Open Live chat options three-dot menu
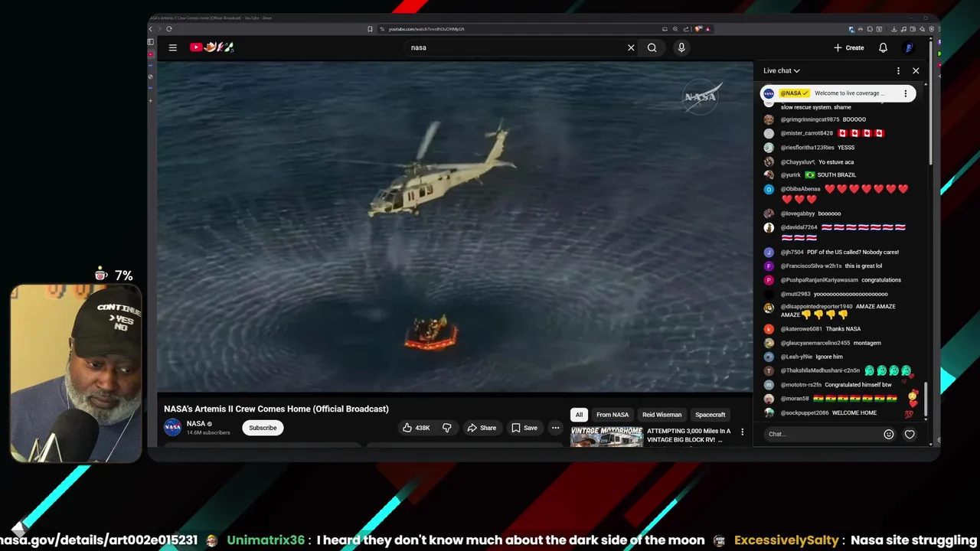Viewport: 980px width, 551px height. tap(899, 70)
